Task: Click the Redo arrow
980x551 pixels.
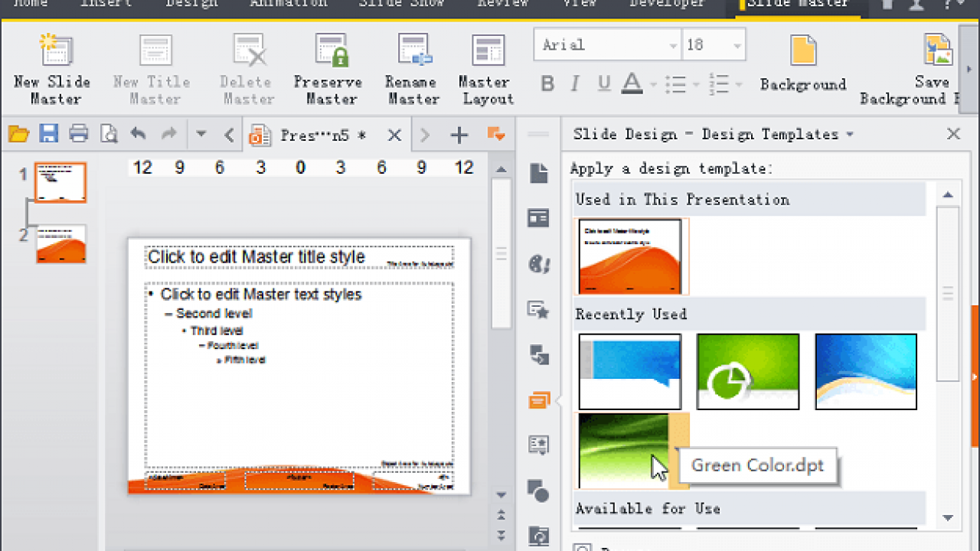Action: pyautogui.click(x=170, y=134)
